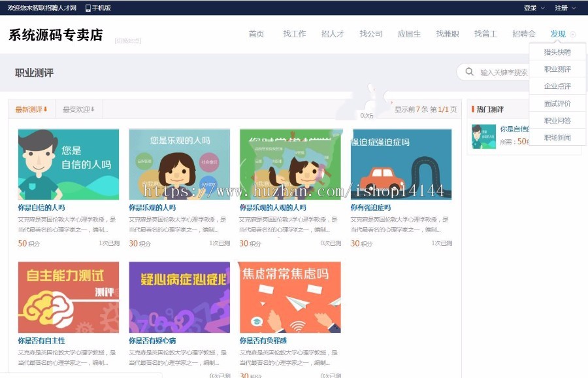Go to 首页 in navigation
This screenshot has height=378, width=588.
click(256, 34)
